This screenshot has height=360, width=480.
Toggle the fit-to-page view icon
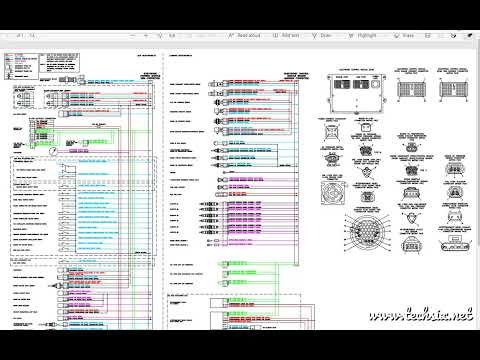(x=172, y=35)
